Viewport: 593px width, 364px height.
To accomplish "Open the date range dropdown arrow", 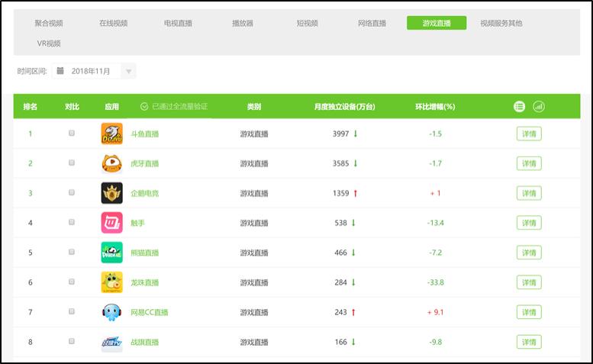I will (128, 71).
